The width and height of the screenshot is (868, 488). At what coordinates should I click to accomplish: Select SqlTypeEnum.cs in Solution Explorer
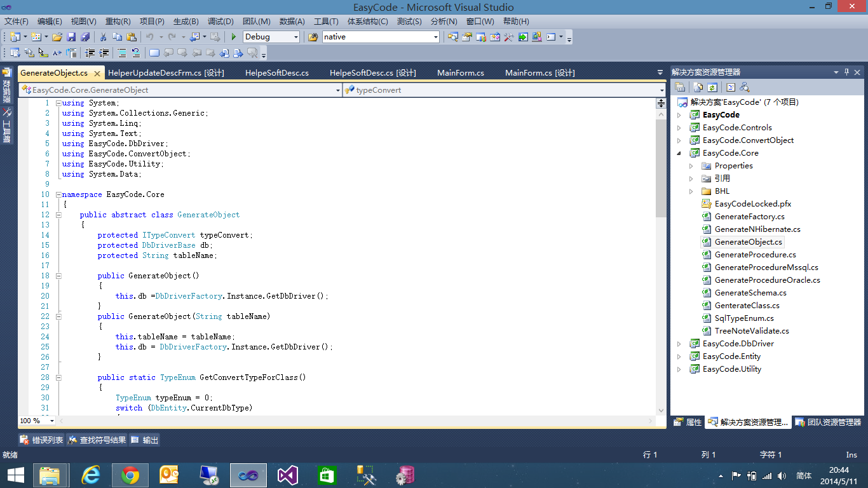point(744,318)
